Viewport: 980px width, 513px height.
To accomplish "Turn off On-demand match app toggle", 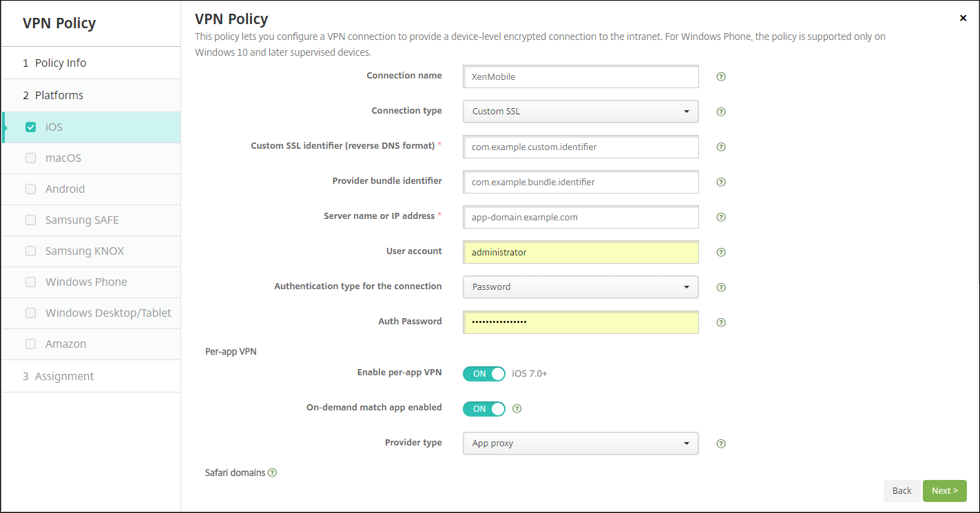I will [x=483, y=409].
